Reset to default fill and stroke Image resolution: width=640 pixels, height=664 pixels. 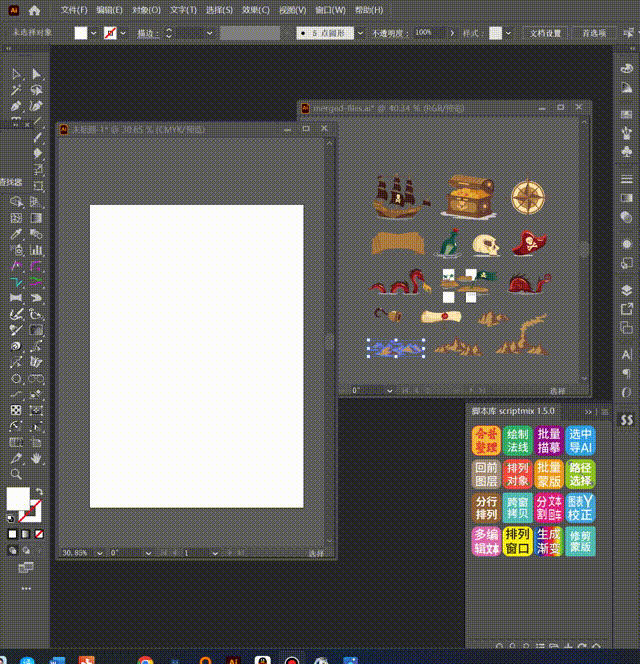pos(10,518)
